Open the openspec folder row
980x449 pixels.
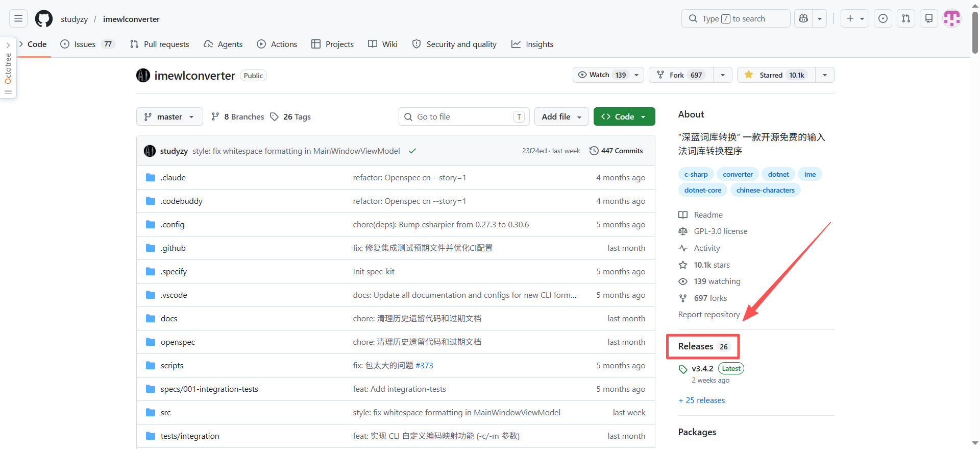pos(396,342)
